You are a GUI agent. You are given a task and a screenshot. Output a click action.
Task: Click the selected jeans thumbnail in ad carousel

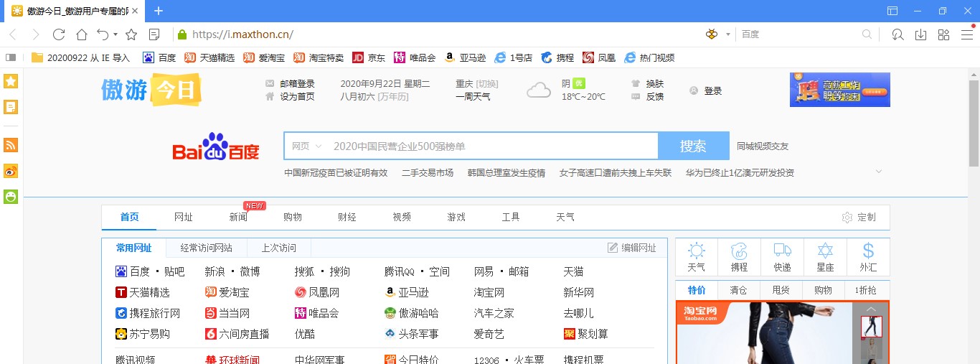[x=871, y=327]
